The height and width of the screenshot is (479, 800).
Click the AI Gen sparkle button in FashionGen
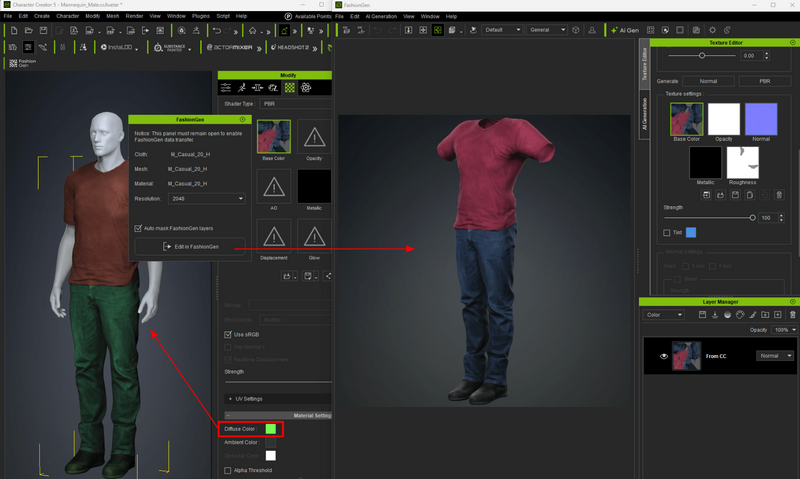624,30
